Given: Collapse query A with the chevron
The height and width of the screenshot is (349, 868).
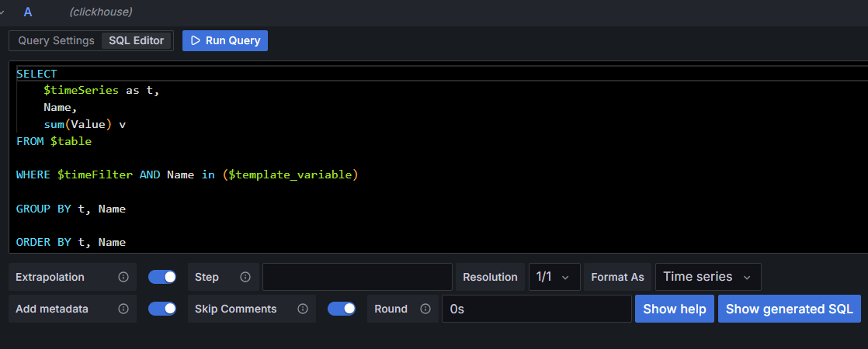Looking at the screenshot, I should click(x=3, y=12).
